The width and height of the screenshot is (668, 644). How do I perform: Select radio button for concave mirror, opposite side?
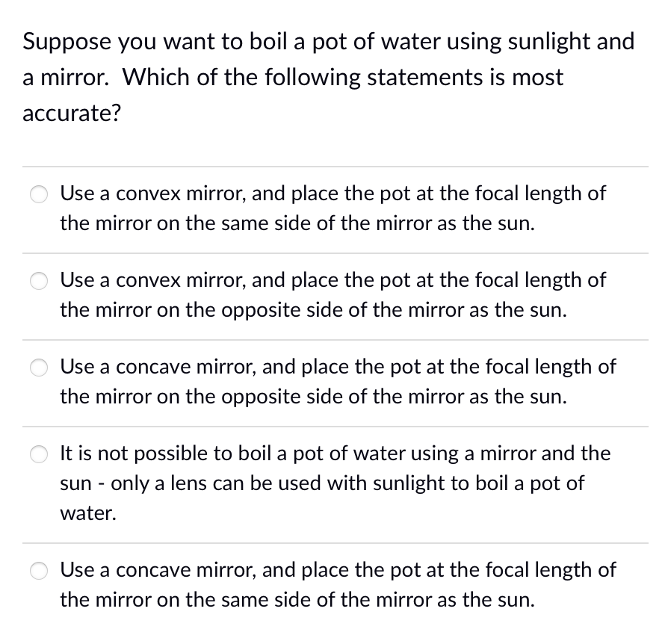click(39, 368)
